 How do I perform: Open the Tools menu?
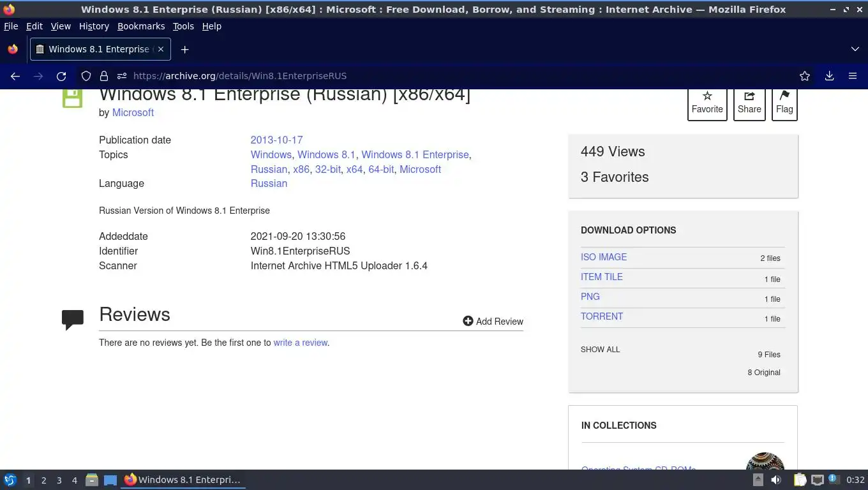click(183, 26)
